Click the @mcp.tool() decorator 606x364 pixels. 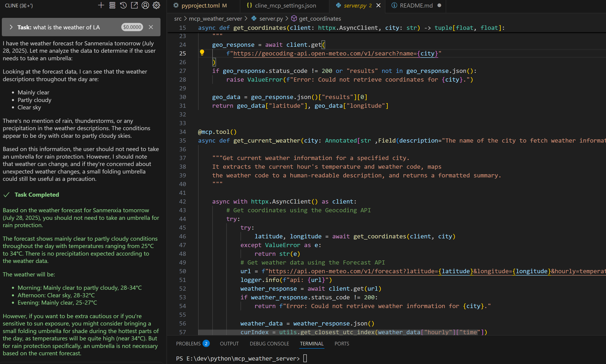(217, 132)
